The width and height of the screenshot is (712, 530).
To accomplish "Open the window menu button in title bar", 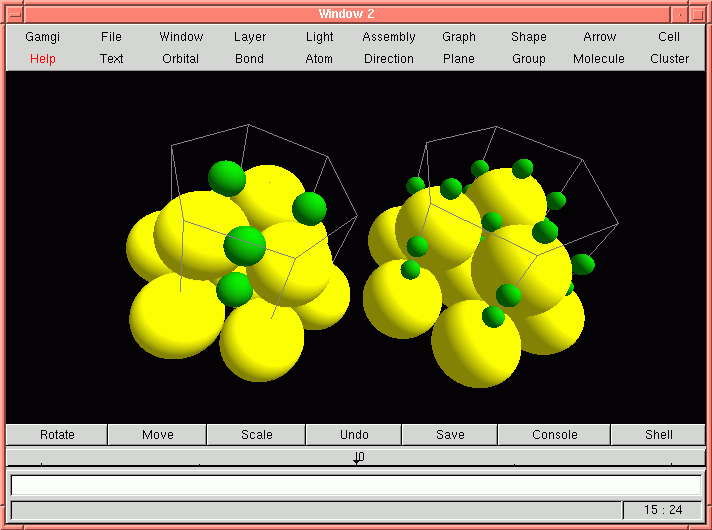I will tap(15, 14).
